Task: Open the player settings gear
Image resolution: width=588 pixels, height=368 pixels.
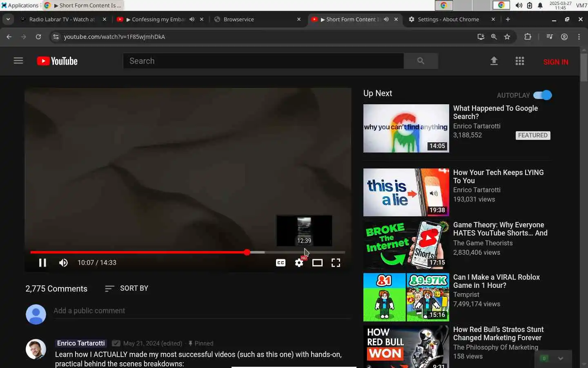Action: (x=299, y=263)
